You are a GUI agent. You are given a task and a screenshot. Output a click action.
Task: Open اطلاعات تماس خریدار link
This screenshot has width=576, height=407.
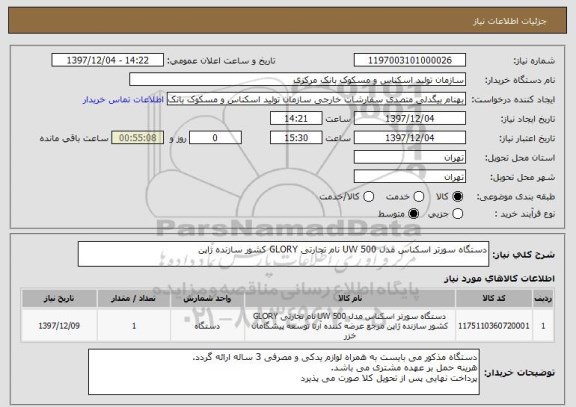(x=123, y=100)
